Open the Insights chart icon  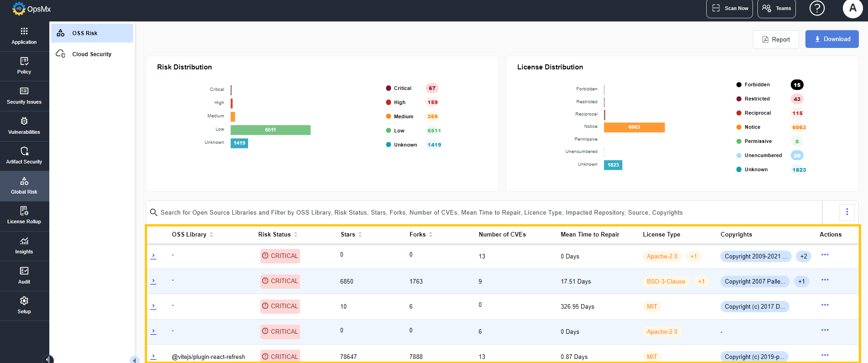(x=24, y=241)
